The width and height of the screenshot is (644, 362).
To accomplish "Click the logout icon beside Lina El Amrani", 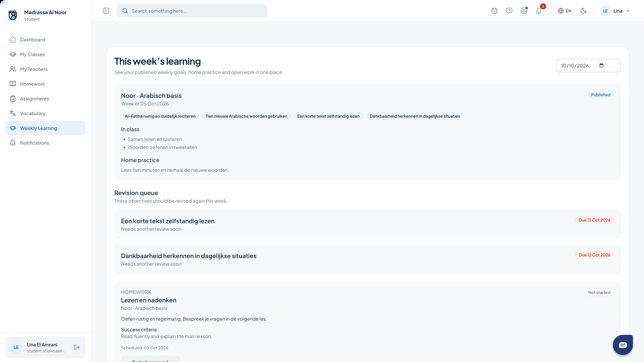I will coord(77,347).
